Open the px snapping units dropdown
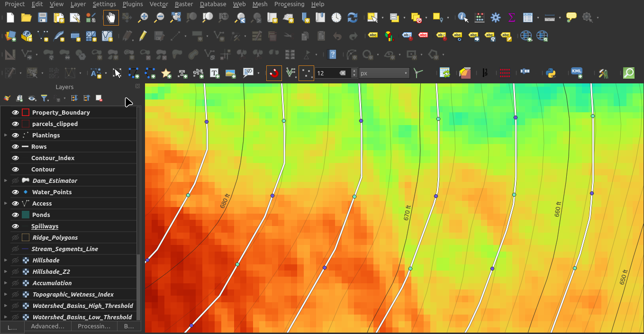The width and height of the screenshot is (644, 334). pyautogui.click(x=384, y=73)
